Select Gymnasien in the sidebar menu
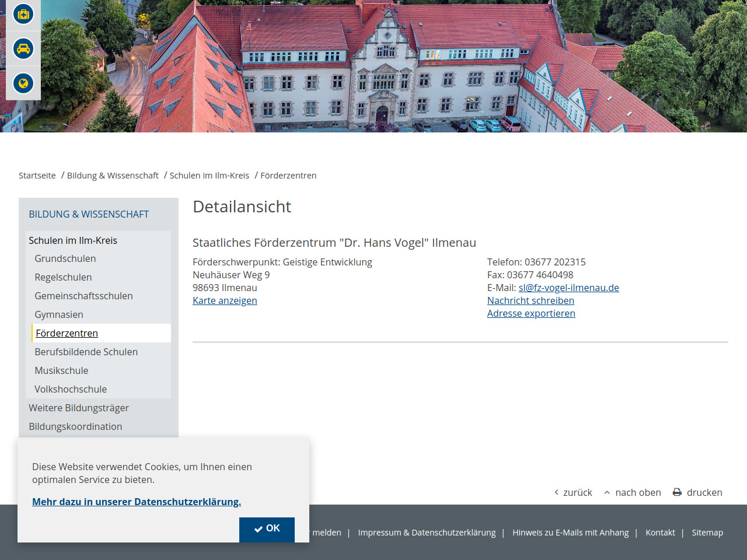The image size is (747, 560). click(x=58, y=314)
